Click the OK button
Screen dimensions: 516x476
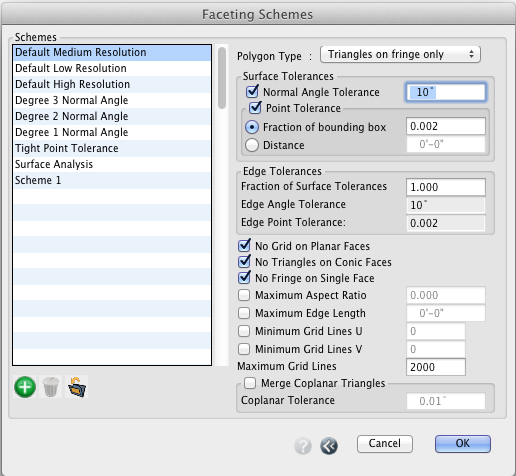click(463, 444)
